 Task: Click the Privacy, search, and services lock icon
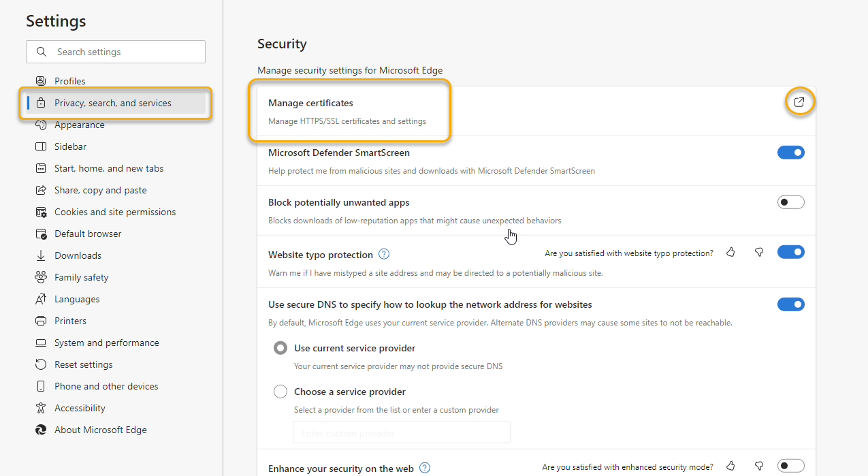(41, 103)
